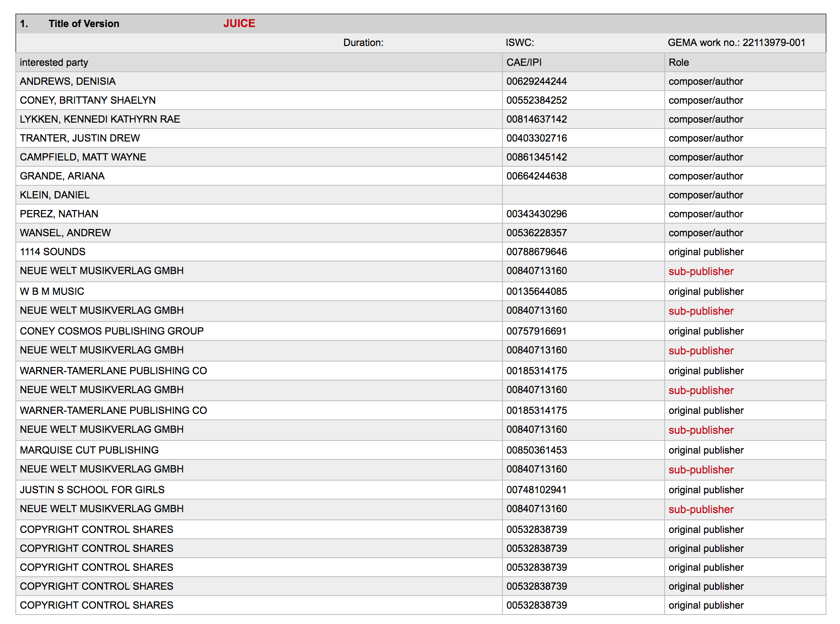Select CAMPFIELD, MATT WAYNE
The width and height of the screenshot is (840, 624).
click(83, 157)
